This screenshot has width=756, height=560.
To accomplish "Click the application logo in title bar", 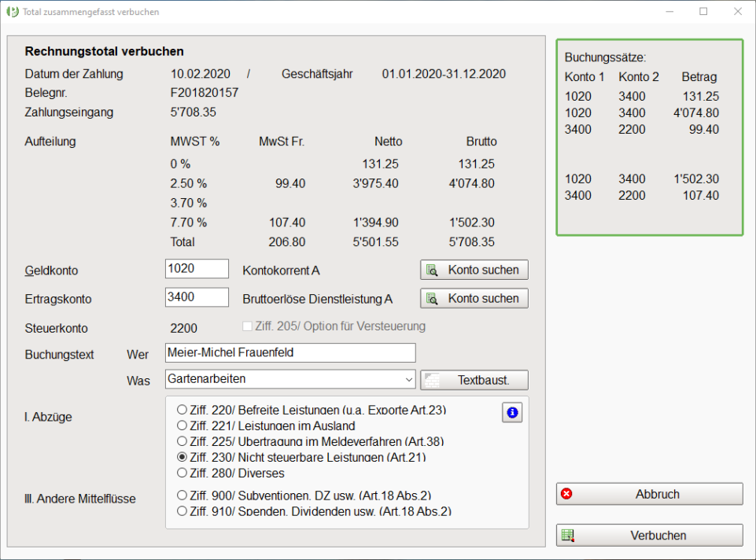I will 12,12.
